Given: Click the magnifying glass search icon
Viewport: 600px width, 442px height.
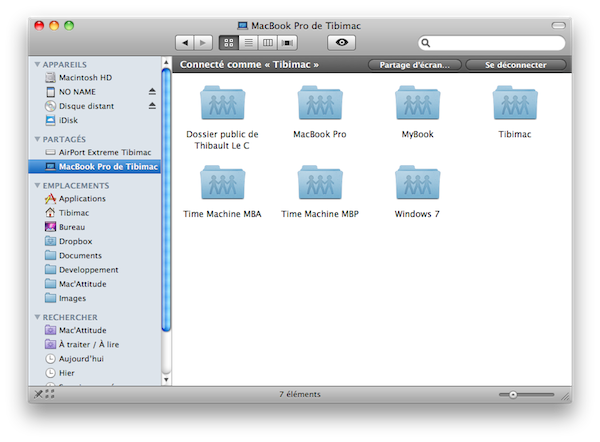Looking at the screenshot, I should (426, 43).
